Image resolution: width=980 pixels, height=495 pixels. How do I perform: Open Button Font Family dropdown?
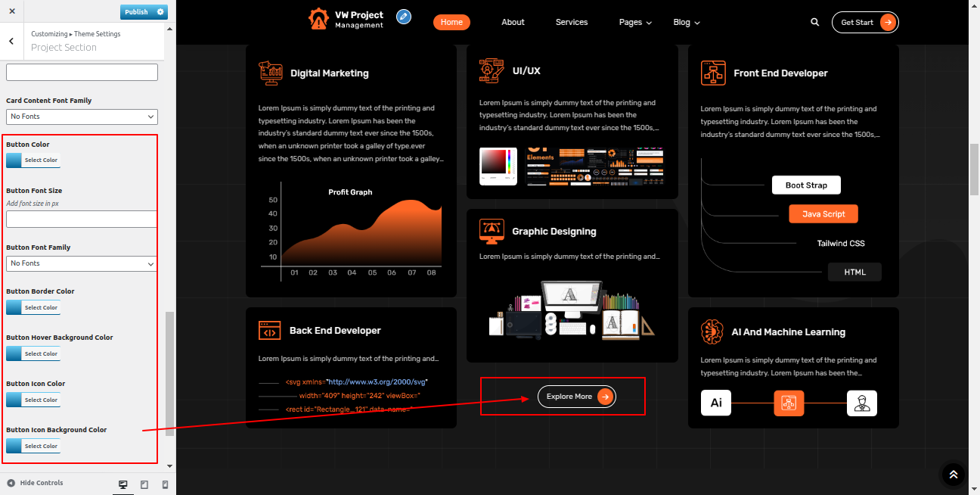point(82,263)
